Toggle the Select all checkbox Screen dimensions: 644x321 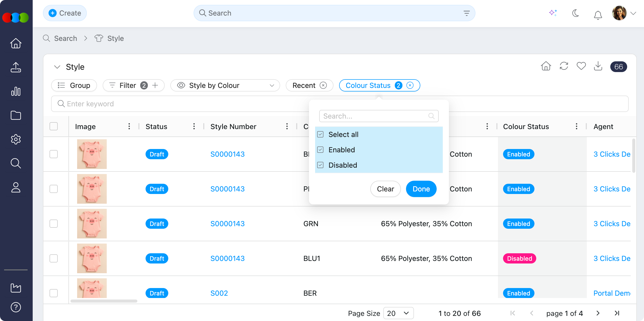pyautogui.click(x=320, y=134)
